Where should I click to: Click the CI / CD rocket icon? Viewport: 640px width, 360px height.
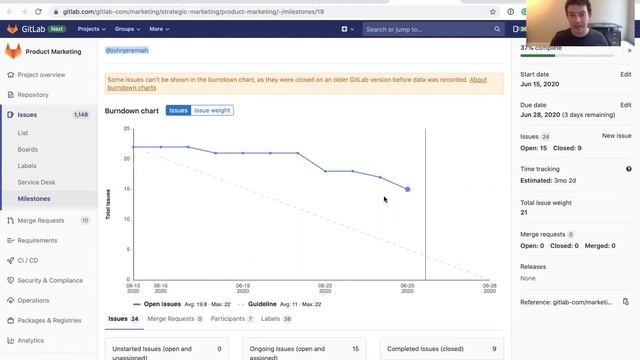[11, 260]
